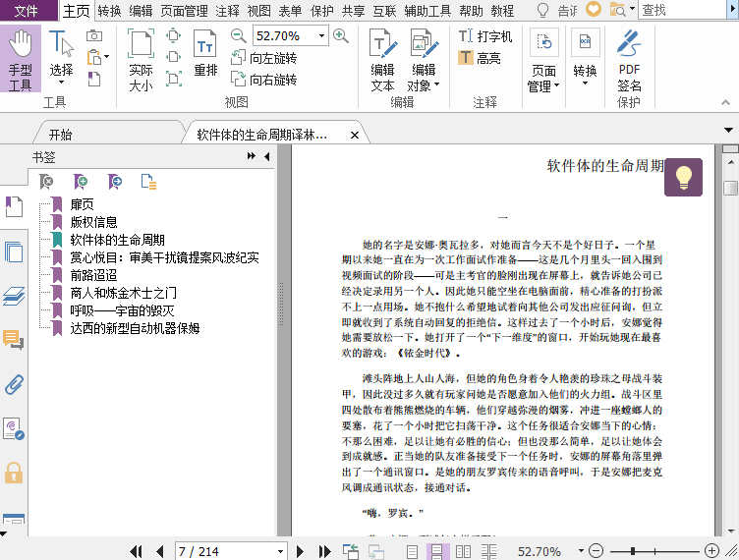The width and height of the screenshot is (739, 560).
Task: Click the Snapshot camera icon
Action: point(94,35)
